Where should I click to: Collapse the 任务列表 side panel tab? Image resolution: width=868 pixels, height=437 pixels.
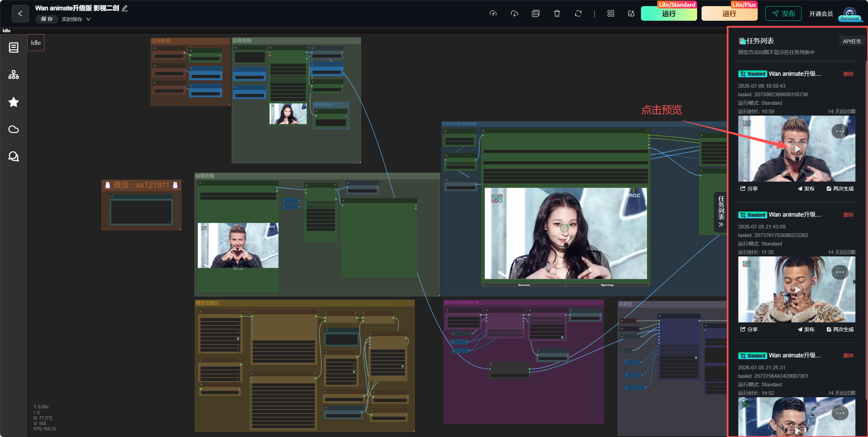click(x=721, y=212)
